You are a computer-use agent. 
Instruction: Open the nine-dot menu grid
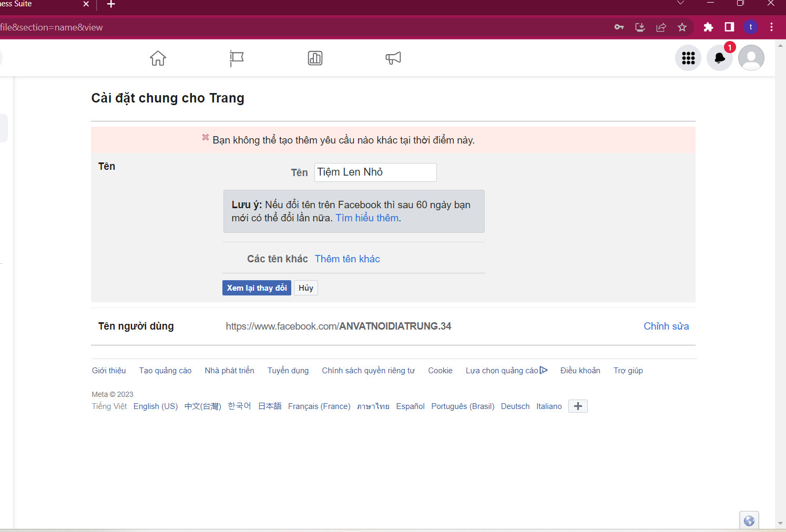(688, 58)
